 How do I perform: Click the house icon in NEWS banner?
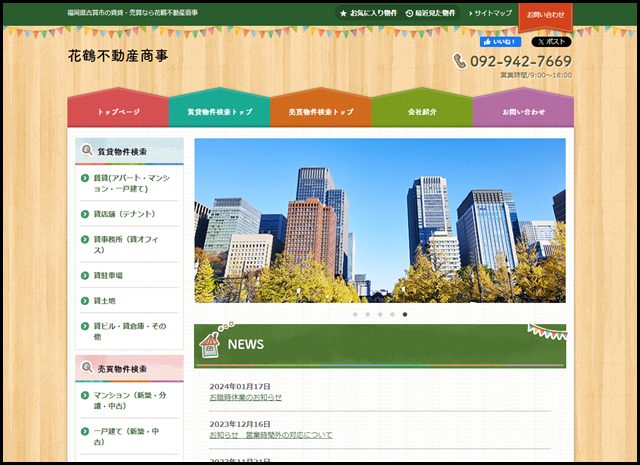coord(210,345)
